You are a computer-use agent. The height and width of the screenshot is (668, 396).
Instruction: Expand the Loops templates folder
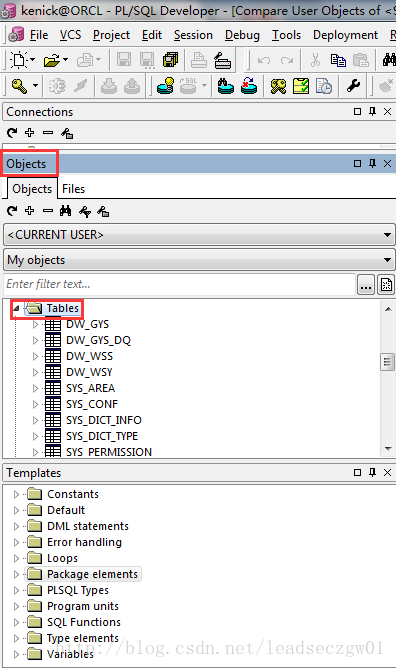16,558
